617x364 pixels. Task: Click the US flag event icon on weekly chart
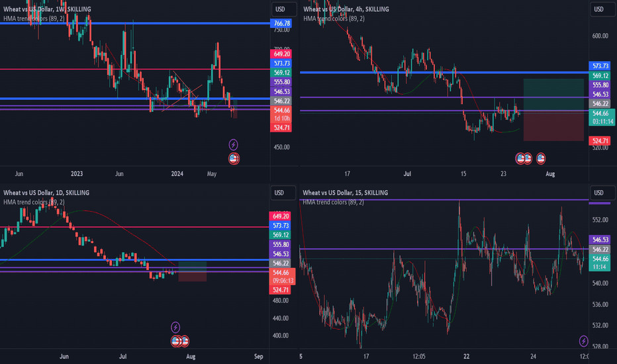point(233,158)
